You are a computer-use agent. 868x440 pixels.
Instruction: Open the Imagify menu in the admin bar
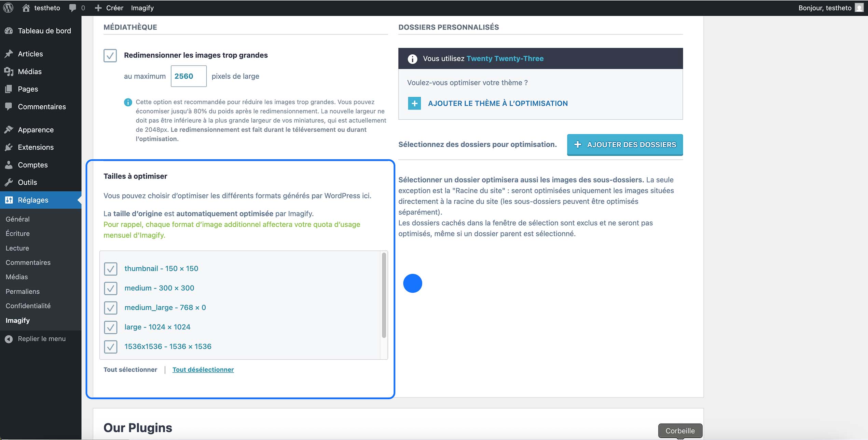tap(142, 8)
